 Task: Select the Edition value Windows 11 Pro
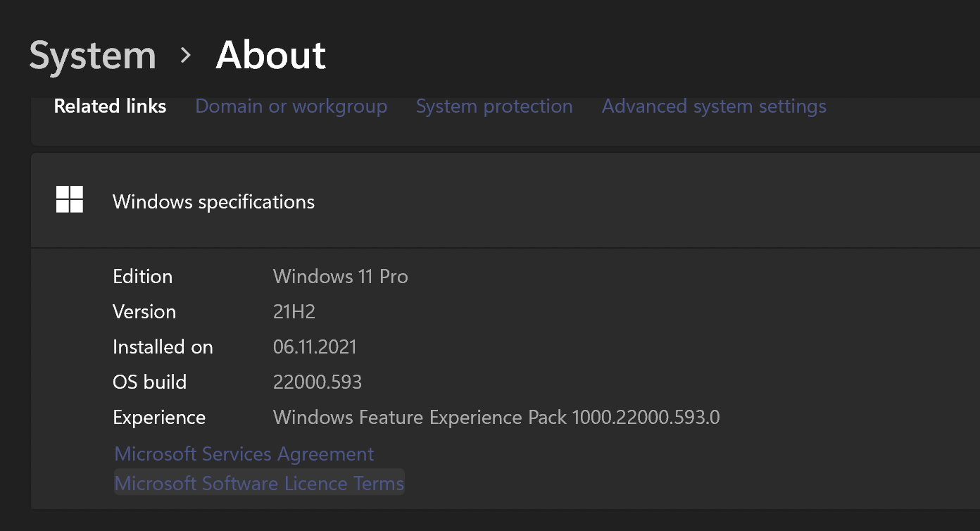pyautogui.click(x=340, y=277)
